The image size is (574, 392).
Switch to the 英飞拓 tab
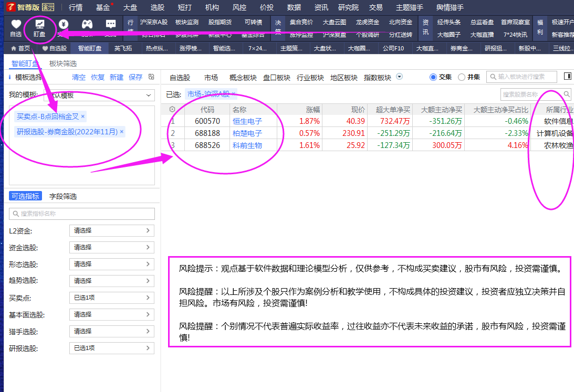point(123,48)
